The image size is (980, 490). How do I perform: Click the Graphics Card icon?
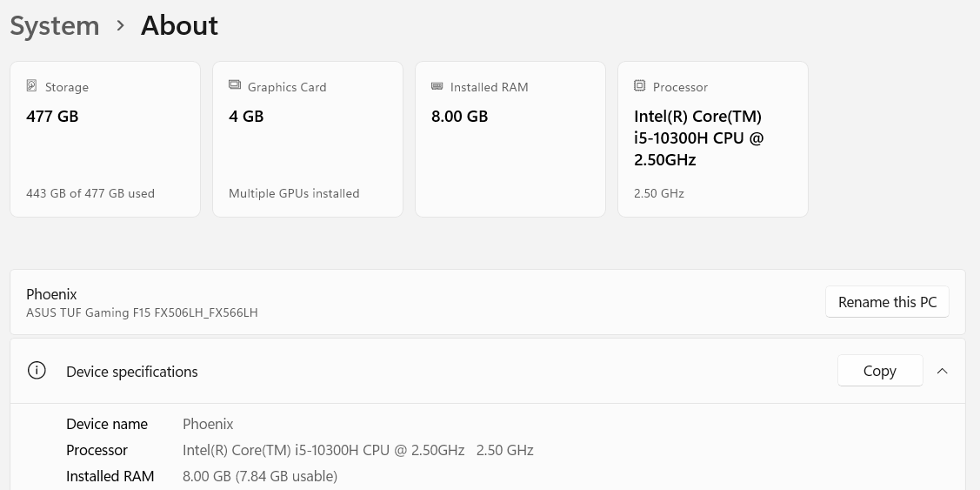(x=235, y=85)
